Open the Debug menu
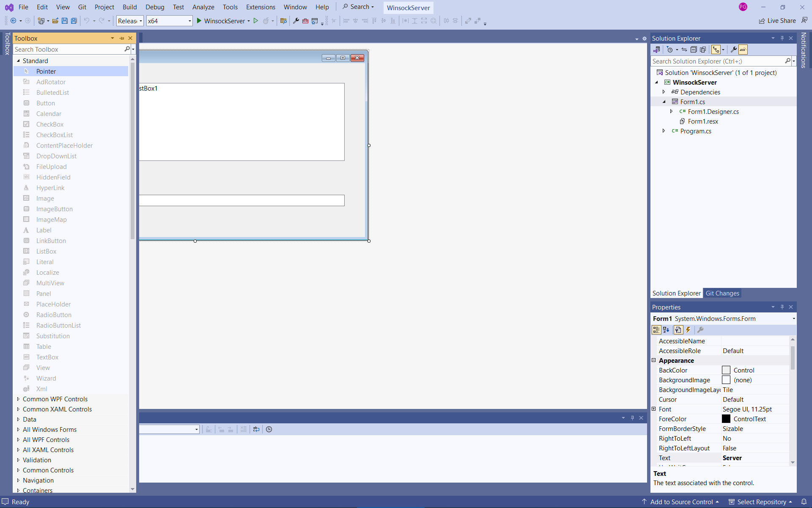Viewport: 812px width, 508px height. tap(154, 7)
